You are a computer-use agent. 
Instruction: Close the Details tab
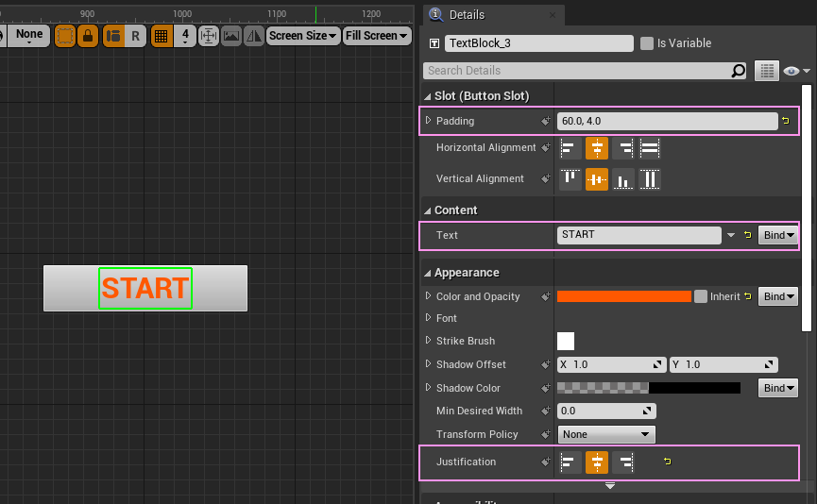click(553, 15)
